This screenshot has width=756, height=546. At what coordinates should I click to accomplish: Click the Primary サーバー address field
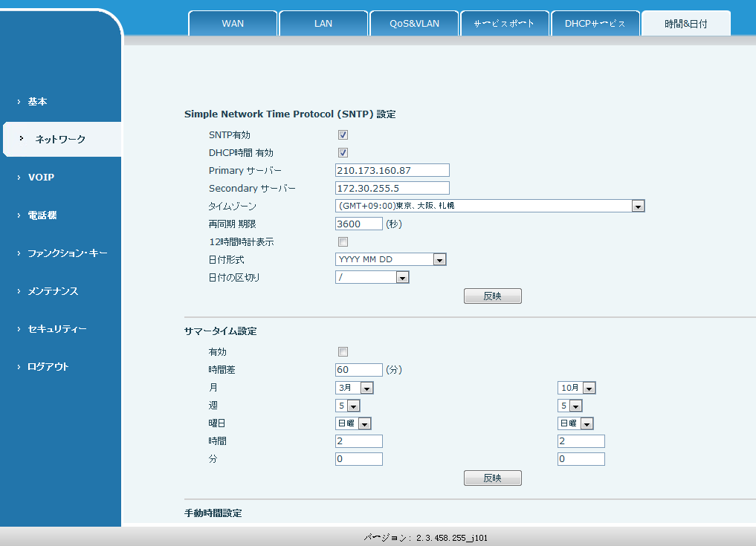(392, 171)
